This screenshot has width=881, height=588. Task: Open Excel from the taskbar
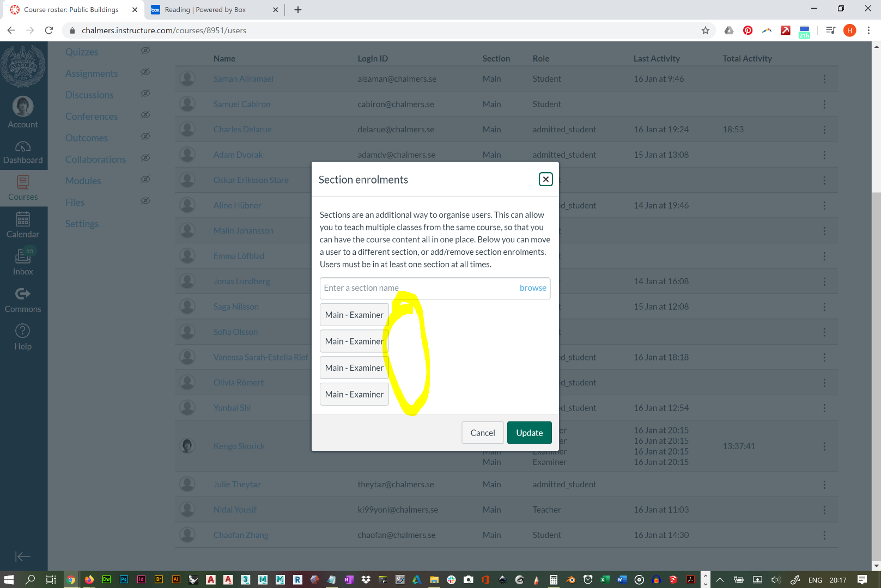pos(605,580)
